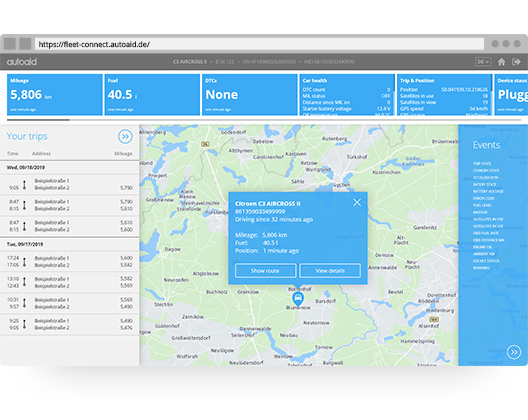Click the trip route icon for the 17:24 trip

(x=24, y=261)
